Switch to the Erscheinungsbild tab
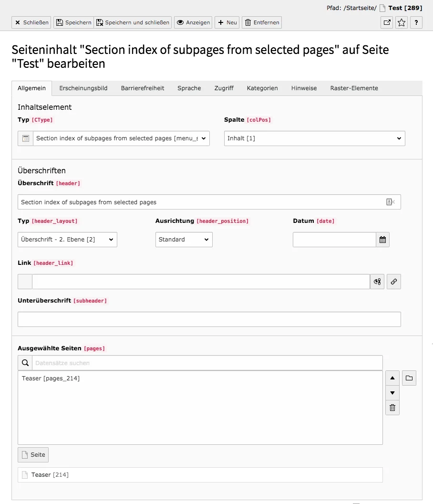Viewport: 433px width, 504px height. (x=83, y=88)
